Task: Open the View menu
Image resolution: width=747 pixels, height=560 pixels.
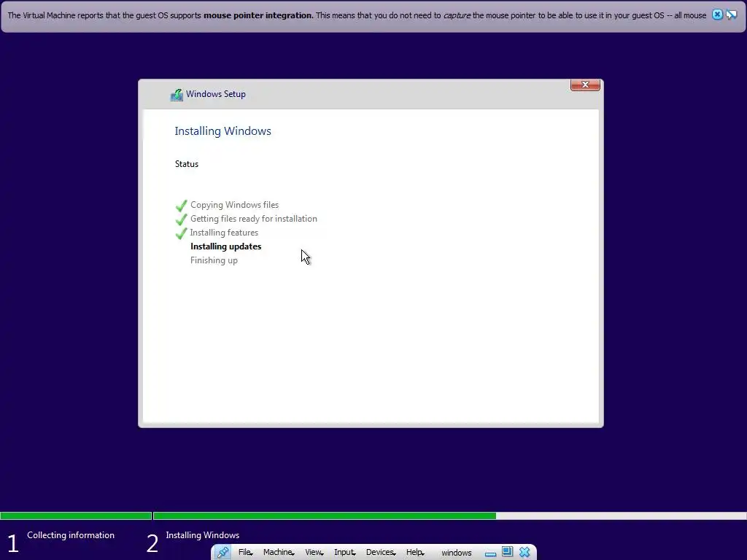Action: tap(314, 553)
